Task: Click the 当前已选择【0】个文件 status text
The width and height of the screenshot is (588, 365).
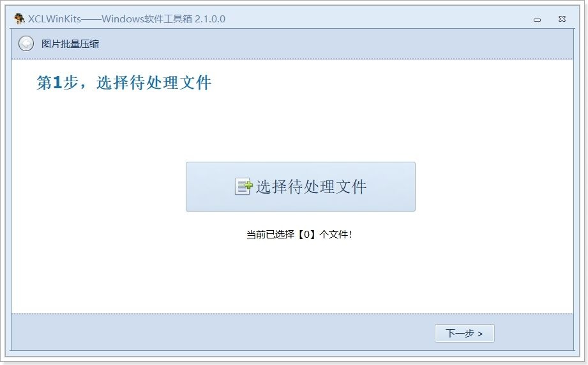Action: pyautogui.click(x=299, y=235)
